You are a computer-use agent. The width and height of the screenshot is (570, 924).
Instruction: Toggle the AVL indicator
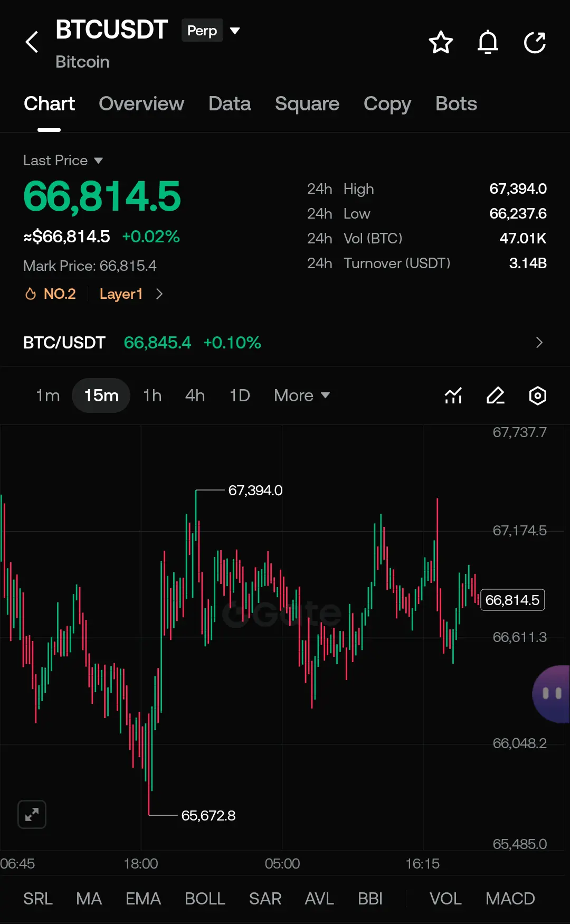319,899
